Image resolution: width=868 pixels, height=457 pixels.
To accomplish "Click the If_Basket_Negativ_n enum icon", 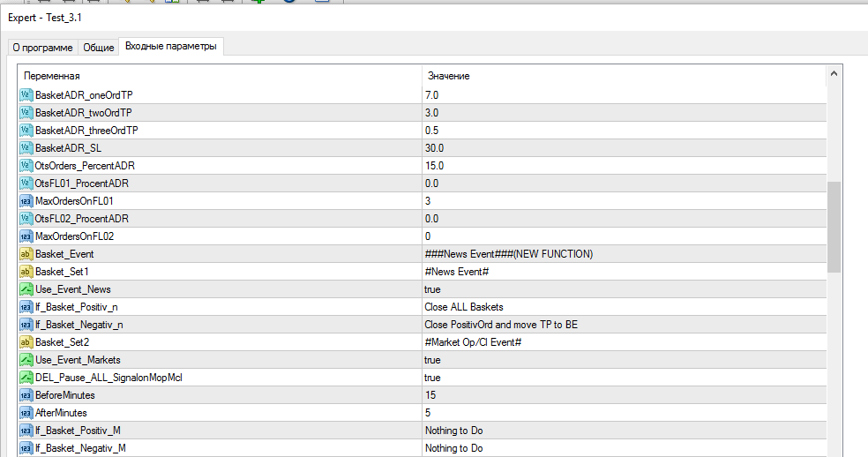I will click(26, 325).
